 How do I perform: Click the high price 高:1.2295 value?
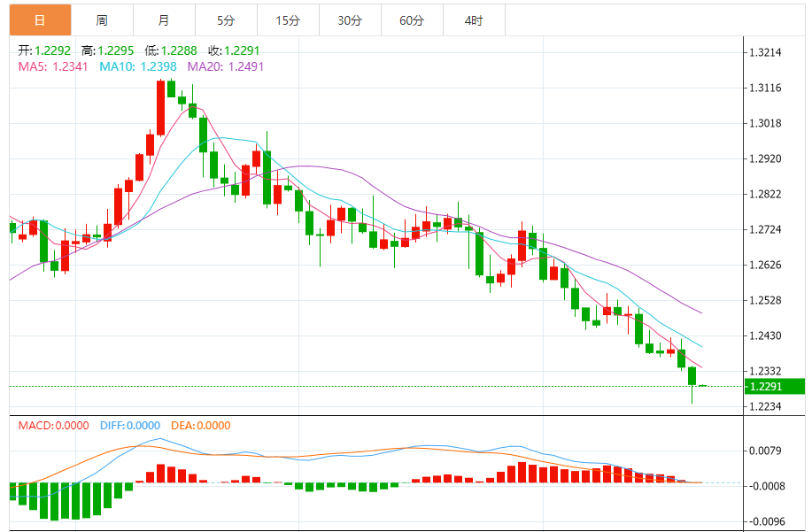(x=108, y=50)
